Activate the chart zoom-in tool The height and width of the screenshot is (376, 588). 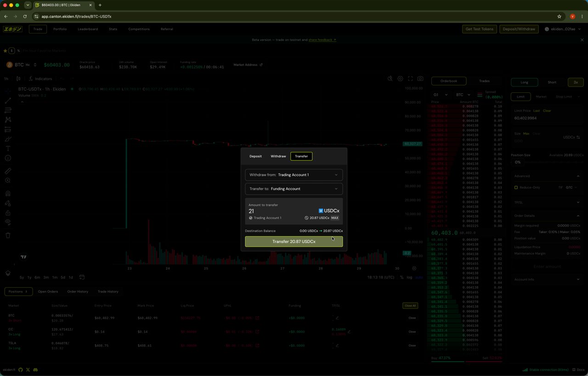[x=8, y=181]
